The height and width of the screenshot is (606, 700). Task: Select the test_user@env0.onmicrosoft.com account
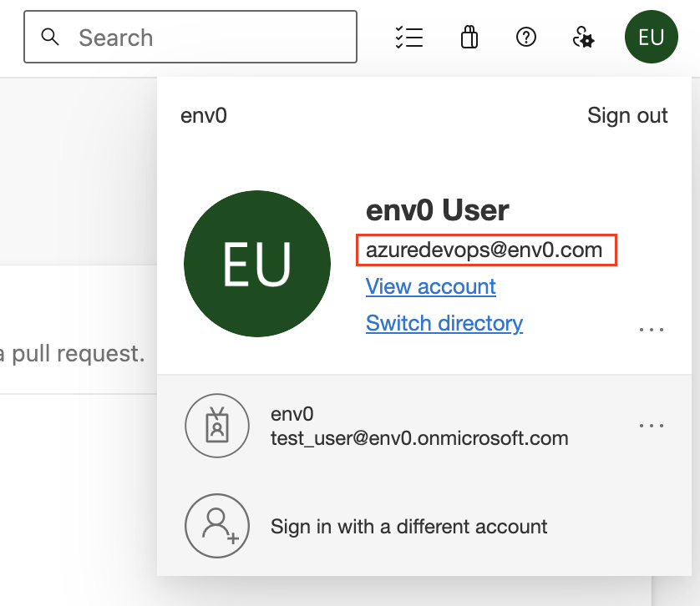click(x=424, y=426)
